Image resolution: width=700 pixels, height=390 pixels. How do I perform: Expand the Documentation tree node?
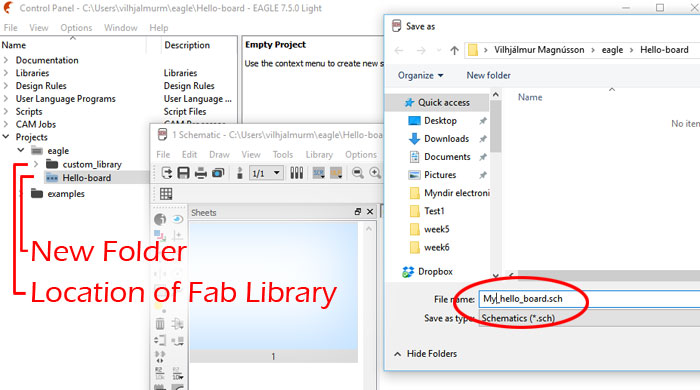6,60
